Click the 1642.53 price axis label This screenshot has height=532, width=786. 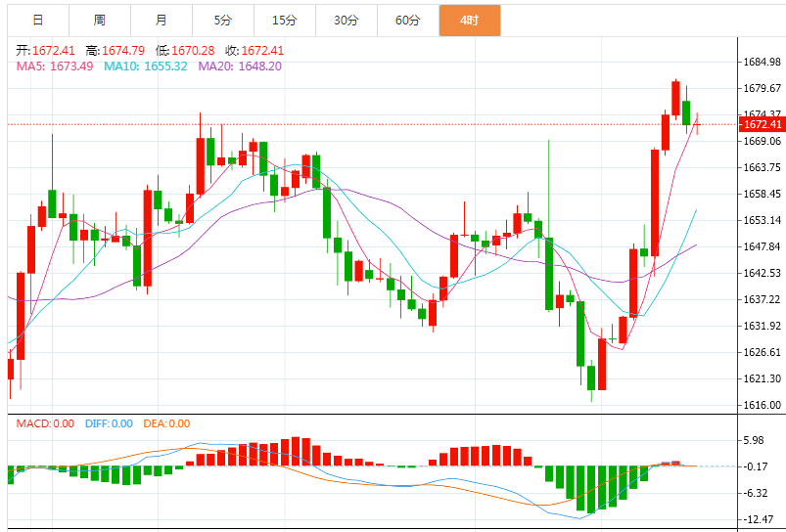(762, 274)
